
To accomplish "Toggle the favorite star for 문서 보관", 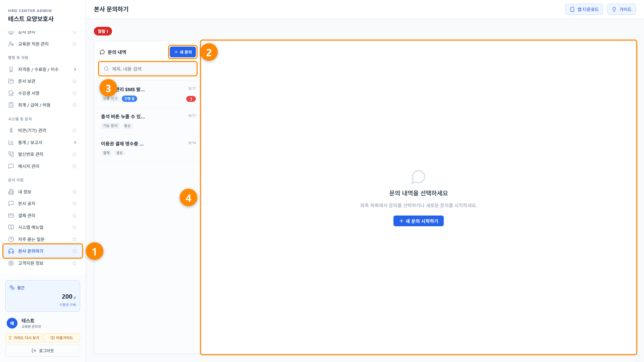I will click(74, 81).
